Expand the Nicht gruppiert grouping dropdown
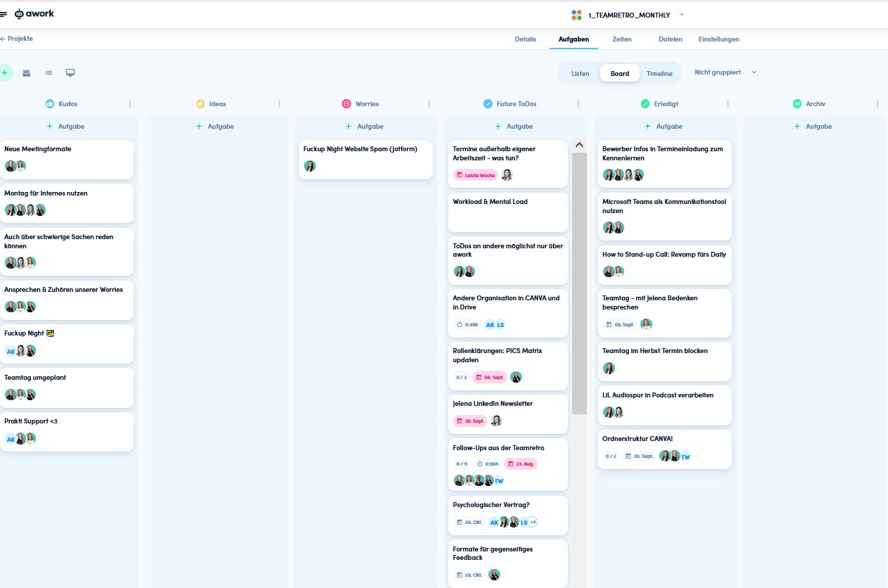The image size is (888, 588). (x=725, y=72)
